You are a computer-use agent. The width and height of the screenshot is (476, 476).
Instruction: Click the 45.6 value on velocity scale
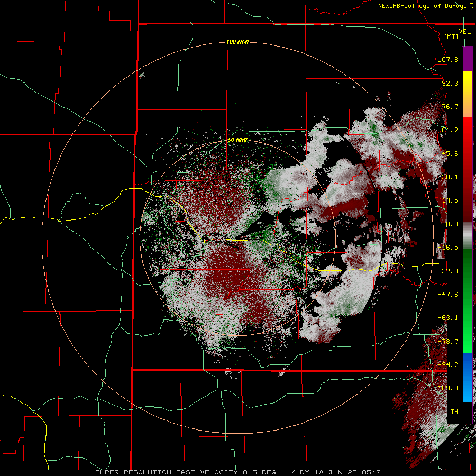click(x=450, y=153)
